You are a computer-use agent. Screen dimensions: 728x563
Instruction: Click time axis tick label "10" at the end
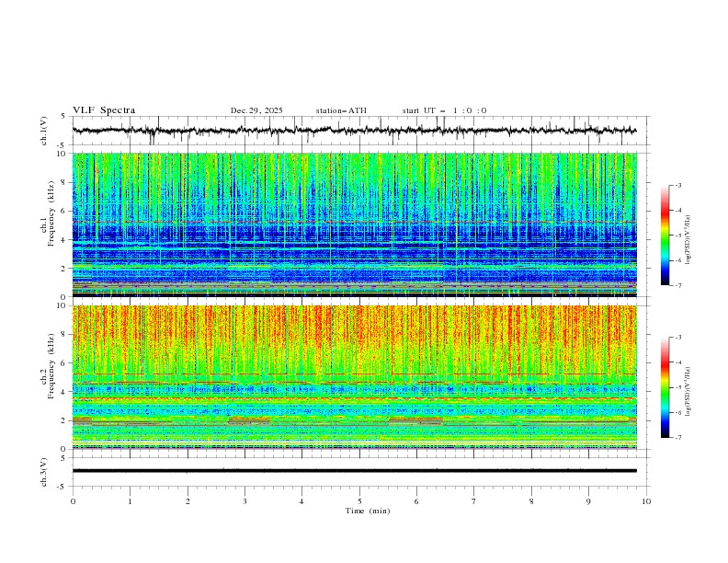click(x=646, y=501)
